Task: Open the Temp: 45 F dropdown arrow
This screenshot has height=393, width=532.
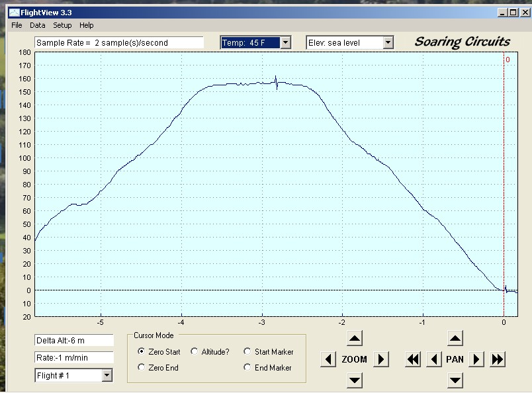Action: (x=286, y=43)
